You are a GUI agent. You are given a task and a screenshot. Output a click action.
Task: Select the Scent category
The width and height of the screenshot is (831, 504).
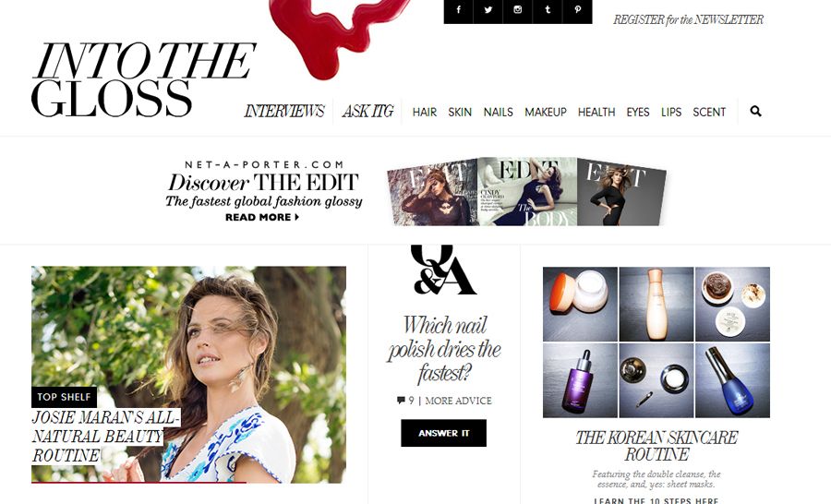tap(709, 113)
